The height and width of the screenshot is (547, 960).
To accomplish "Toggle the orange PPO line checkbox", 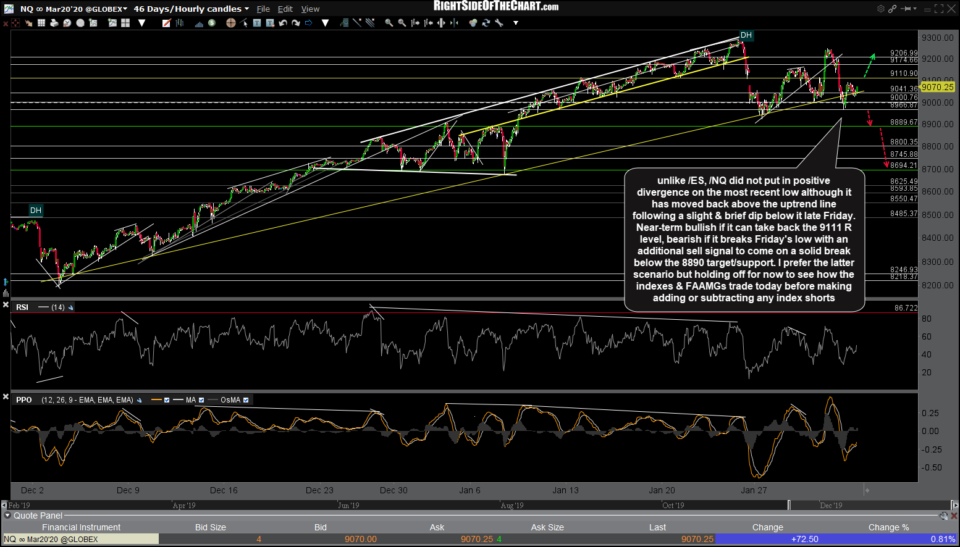I will 167,400.
